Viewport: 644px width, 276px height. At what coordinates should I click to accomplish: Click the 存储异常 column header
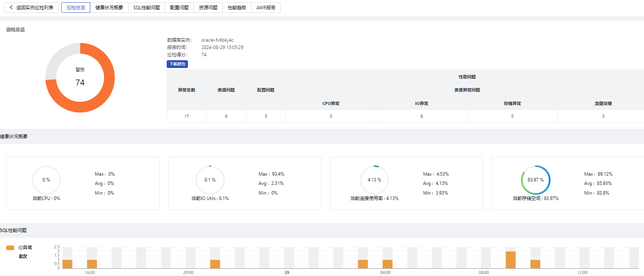[512, 103]
